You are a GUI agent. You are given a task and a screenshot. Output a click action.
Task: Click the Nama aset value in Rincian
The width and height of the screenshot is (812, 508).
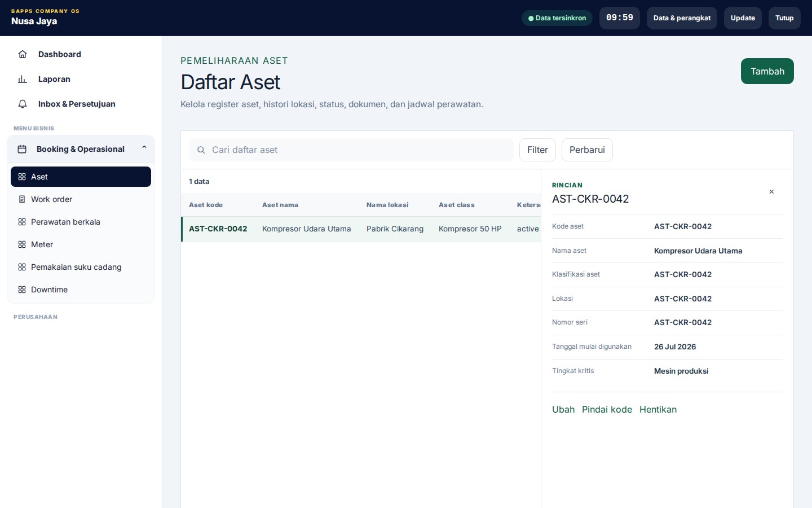click(x=698, y=251)
